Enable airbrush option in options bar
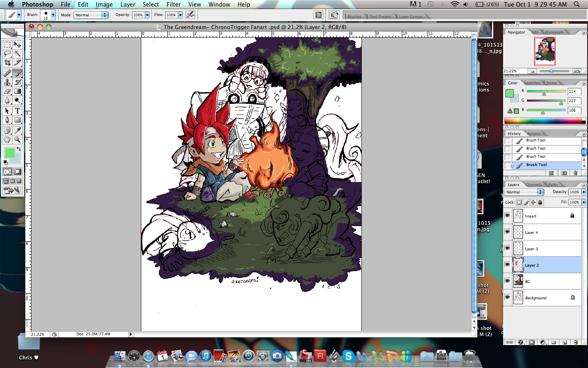588x368 pixels. click(x=190, y=15)
